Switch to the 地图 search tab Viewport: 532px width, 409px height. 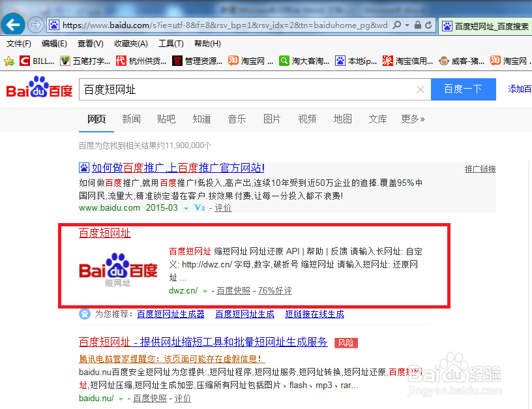pos(343,119)
